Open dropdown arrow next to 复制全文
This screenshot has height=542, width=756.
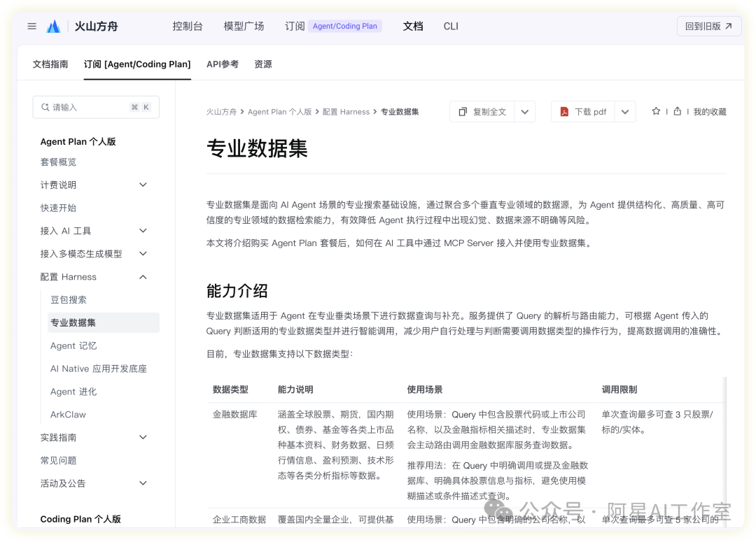point(525,112)
